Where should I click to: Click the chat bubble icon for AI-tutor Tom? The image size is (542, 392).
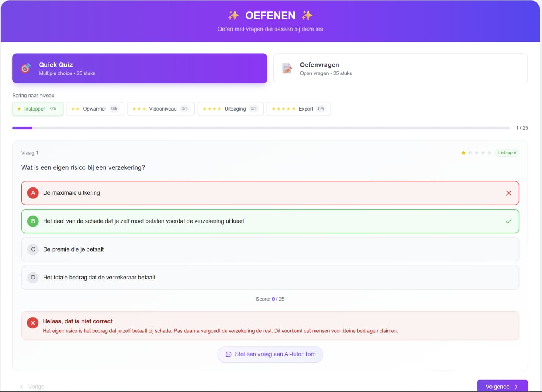(229, 354)
